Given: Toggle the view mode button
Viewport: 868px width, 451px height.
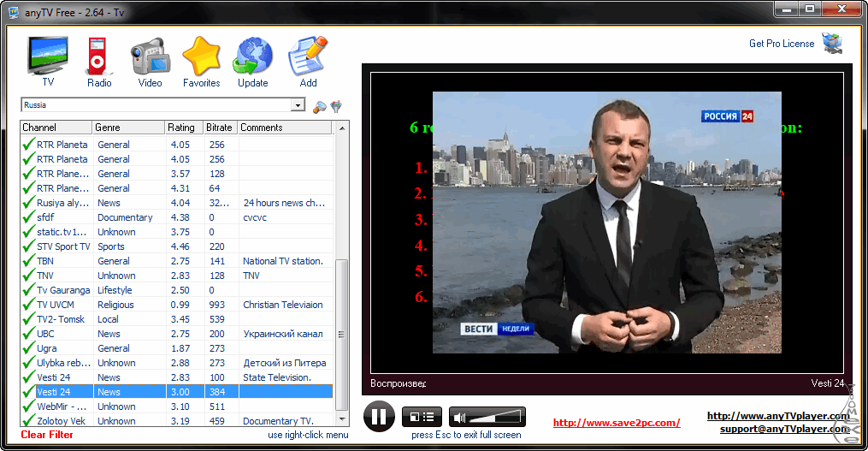Looking at the screenshot, I should tap(422, 417).
